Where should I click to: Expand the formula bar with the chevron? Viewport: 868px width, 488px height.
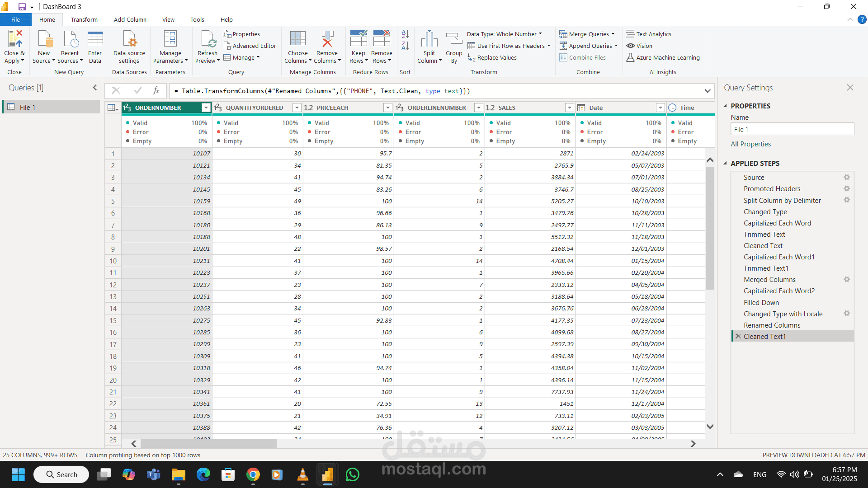[708, 91]
